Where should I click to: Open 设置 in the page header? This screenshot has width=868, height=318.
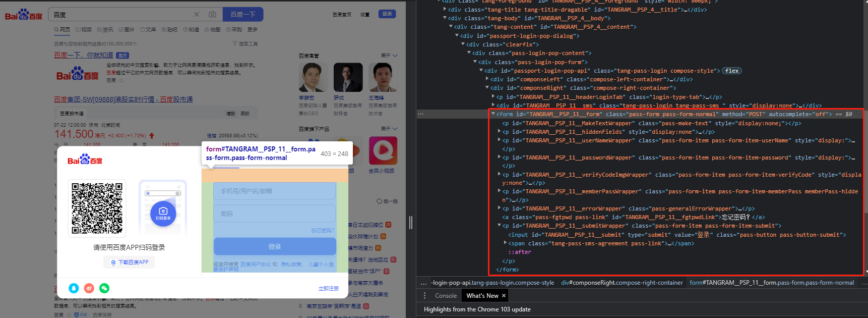365,15
